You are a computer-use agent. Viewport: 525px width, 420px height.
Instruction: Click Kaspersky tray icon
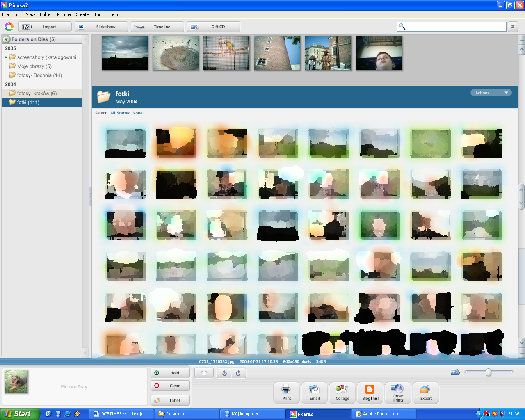click(x=487, y=414)
